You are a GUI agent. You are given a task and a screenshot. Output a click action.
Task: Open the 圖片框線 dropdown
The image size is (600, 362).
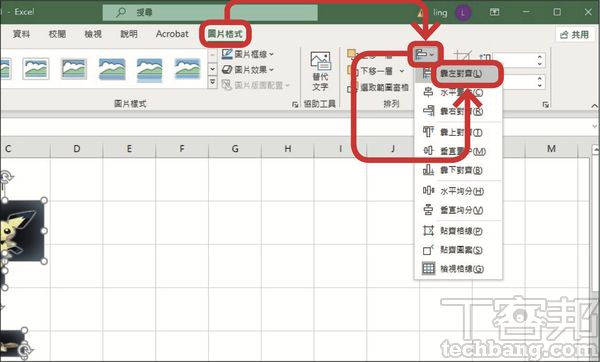coord(248,54)
